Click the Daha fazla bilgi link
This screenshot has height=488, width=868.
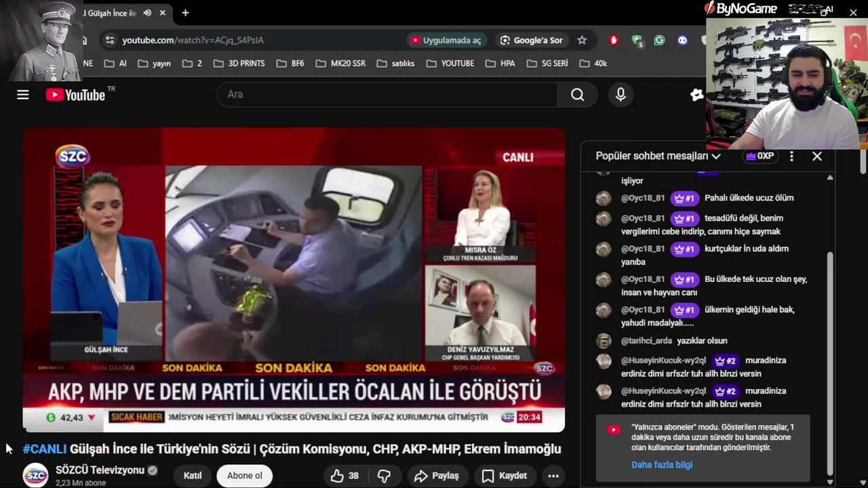click(661, 464)
